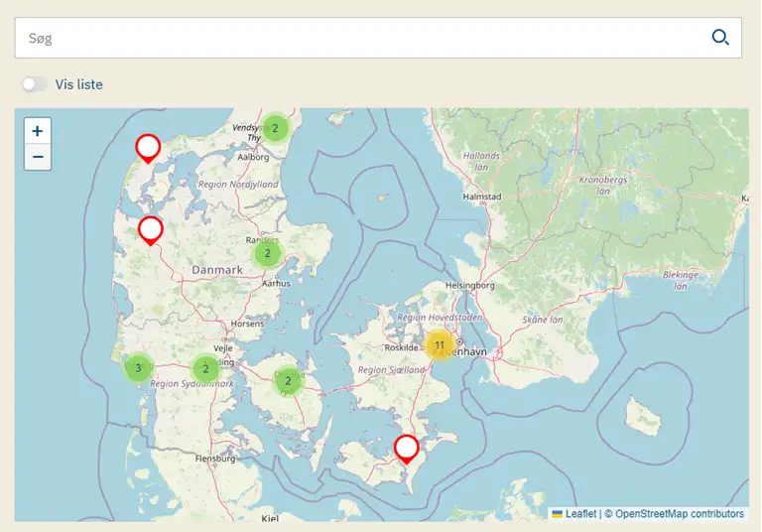Select the northernmost red pin near Thy
762x532 pixels.
tap(148, 147)
